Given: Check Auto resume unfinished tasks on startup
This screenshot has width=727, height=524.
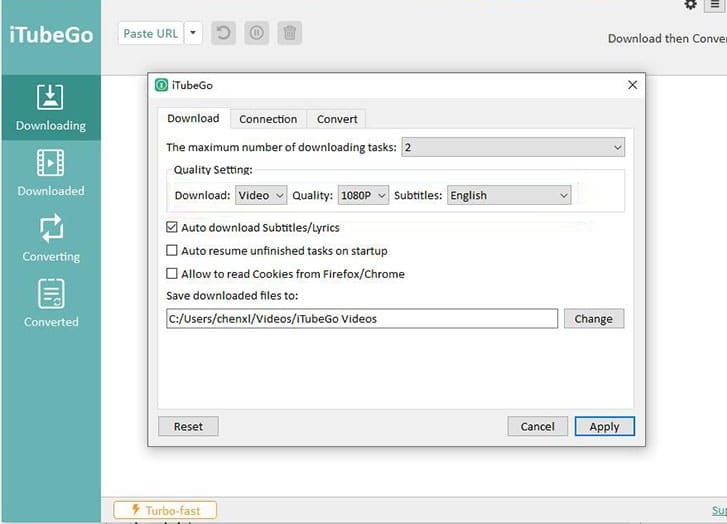Looking at the screenshot, I should click(172, 250).
